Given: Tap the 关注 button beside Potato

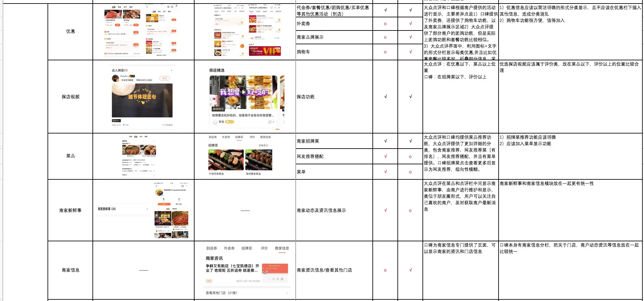Looking at the screenshot, I should [164, 78].
